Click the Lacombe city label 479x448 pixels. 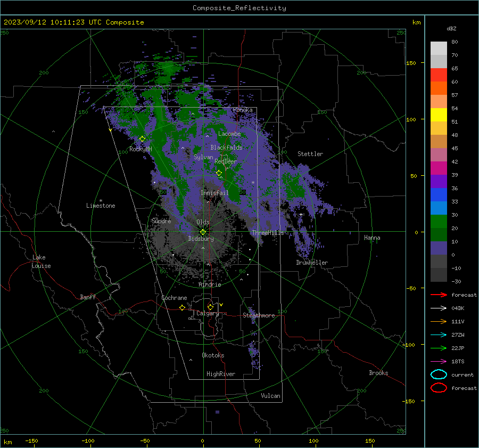pyautogui.click(x=229, y=134)
